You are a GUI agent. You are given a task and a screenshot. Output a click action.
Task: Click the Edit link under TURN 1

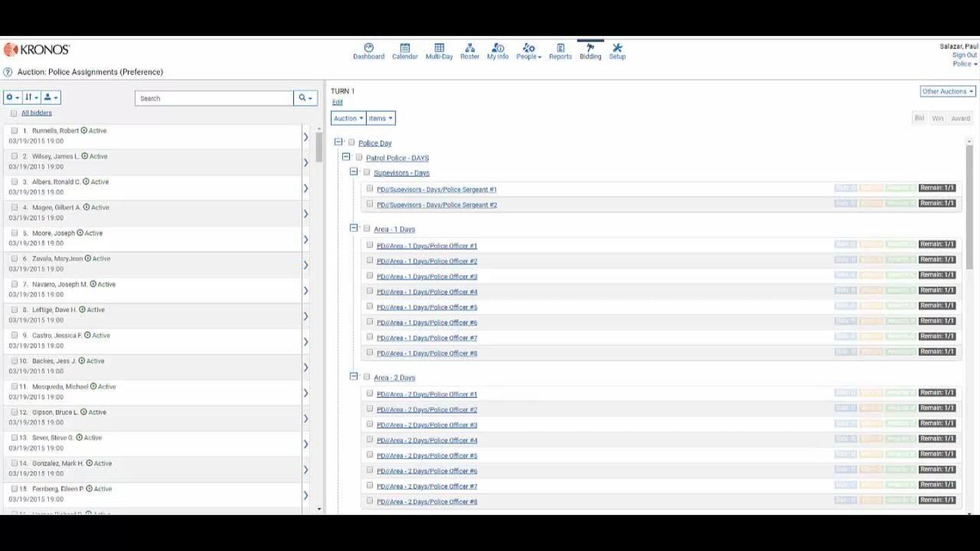(336, 101)
